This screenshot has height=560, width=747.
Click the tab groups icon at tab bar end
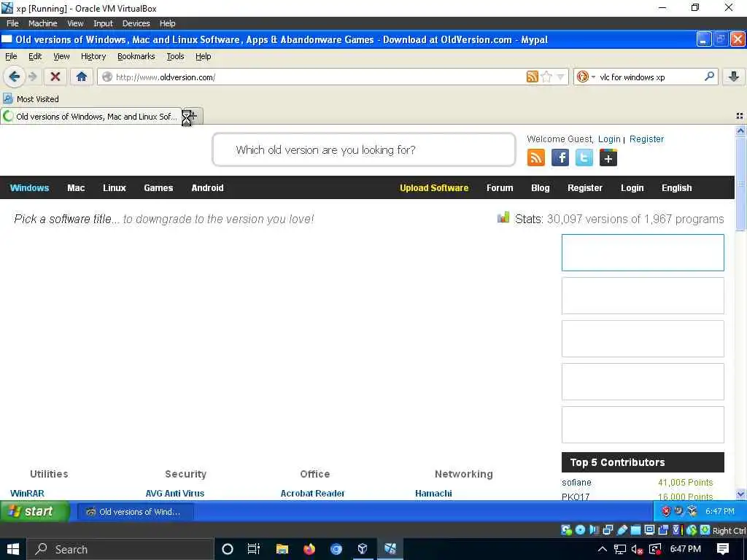point(740,116)
